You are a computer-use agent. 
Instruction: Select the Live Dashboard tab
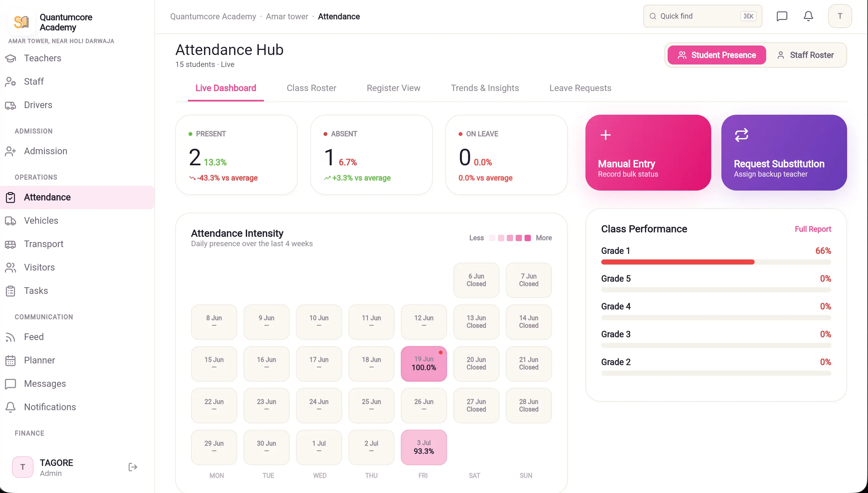[226, 88]
